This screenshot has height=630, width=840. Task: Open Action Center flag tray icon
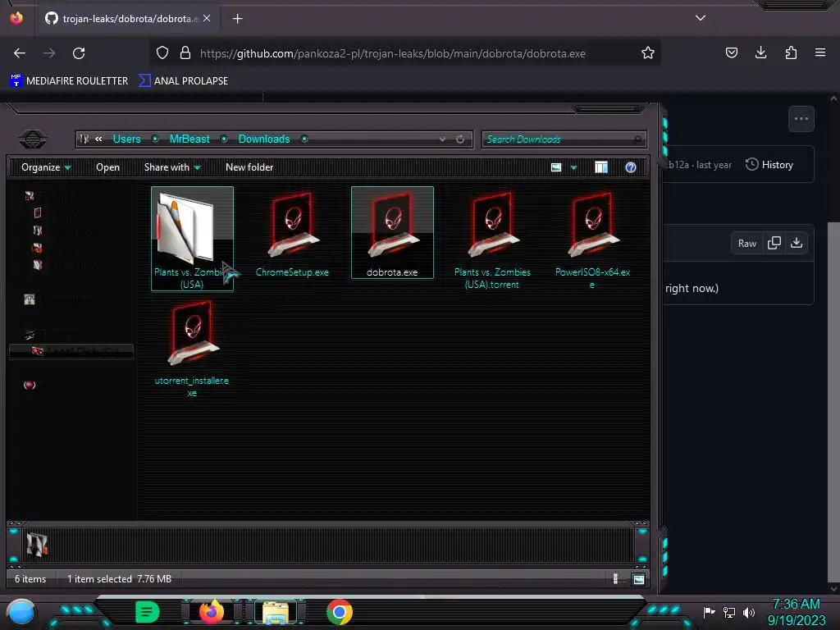point(710,612)
